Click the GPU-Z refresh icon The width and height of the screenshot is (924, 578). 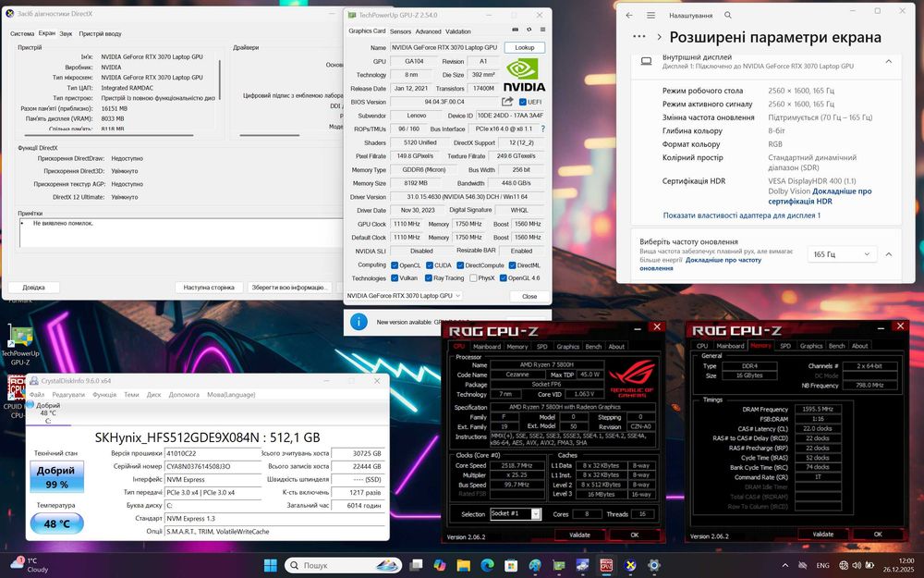coord(529,31)
